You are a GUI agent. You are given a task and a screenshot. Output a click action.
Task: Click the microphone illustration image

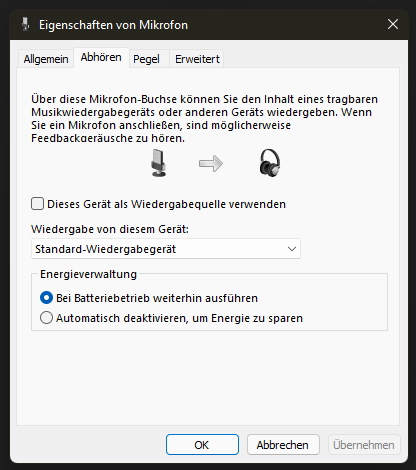click(x=158, y=163)
